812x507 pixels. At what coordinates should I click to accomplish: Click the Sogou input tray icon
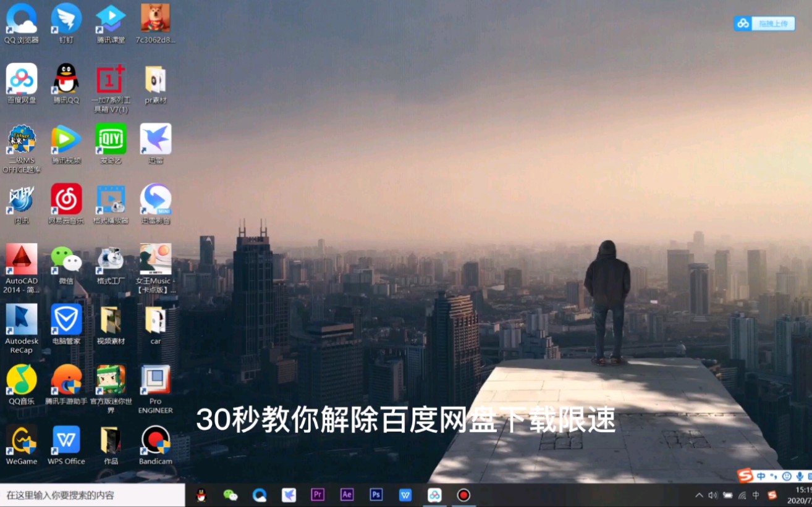coord(772,495)
